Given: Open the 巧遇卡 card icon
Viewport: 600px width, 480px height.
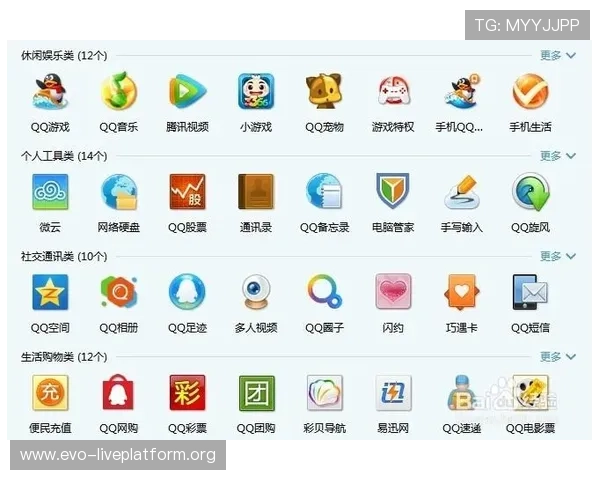Looking at the screenshot, I should 461,292.
